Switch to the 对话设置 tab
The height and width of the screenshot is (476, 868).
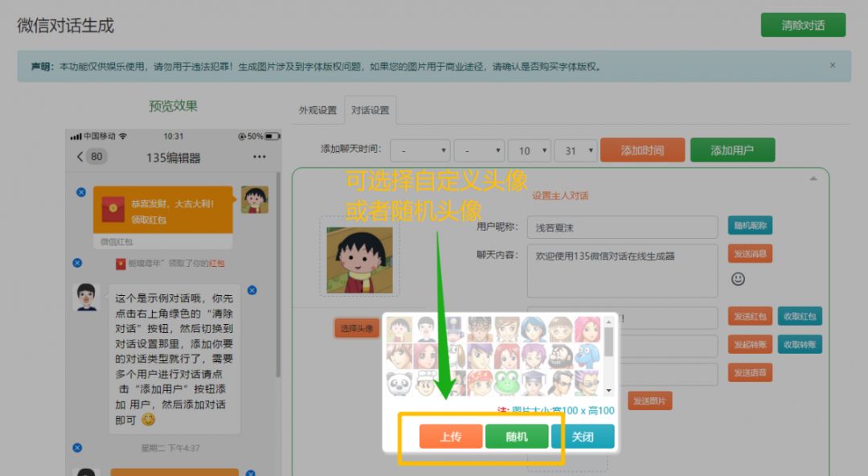(370, 109)
